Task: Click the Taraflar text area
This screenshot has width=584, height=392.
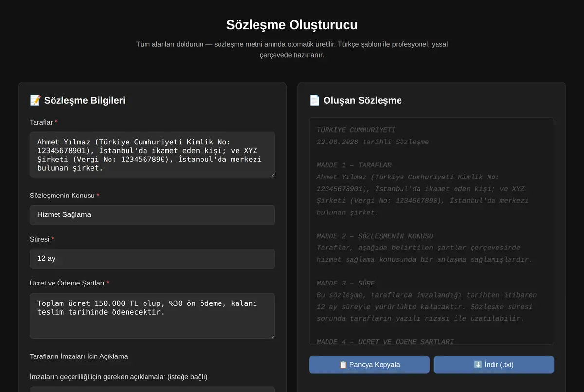Action: pyautogui.click(x=152, y=155)
